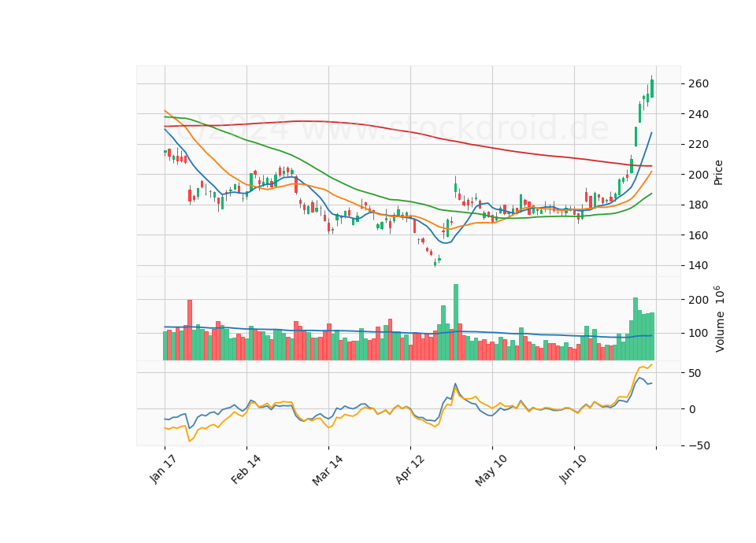Click the 'Price' axis title

click(718, 172)
